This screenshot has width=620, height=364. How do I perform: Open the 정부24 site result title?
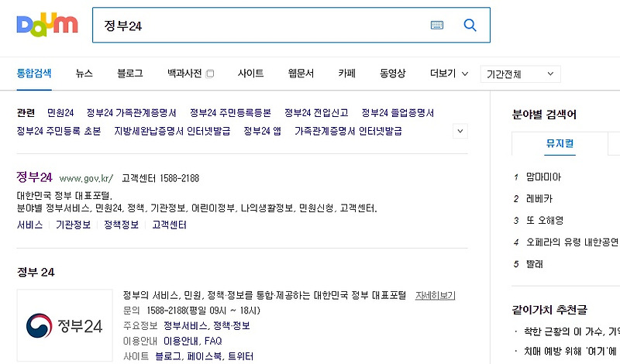click(34, 177)
